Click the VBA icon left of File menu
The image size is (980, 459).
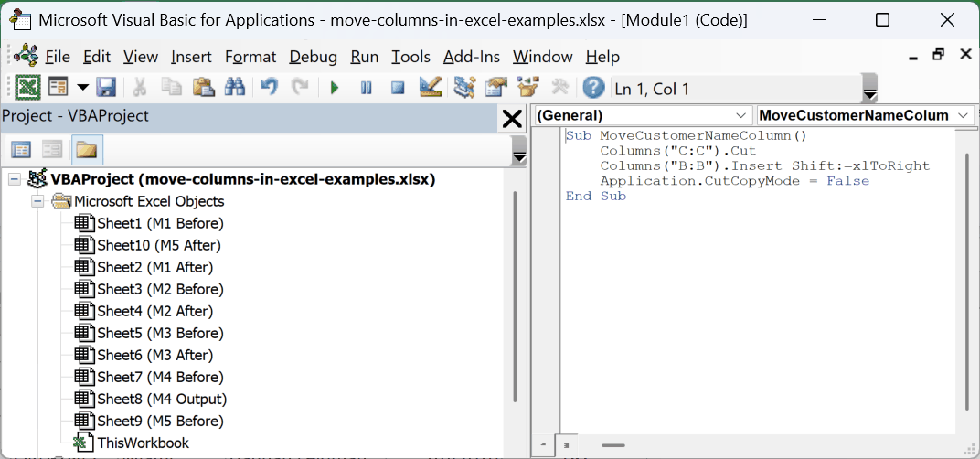[26, 56]
